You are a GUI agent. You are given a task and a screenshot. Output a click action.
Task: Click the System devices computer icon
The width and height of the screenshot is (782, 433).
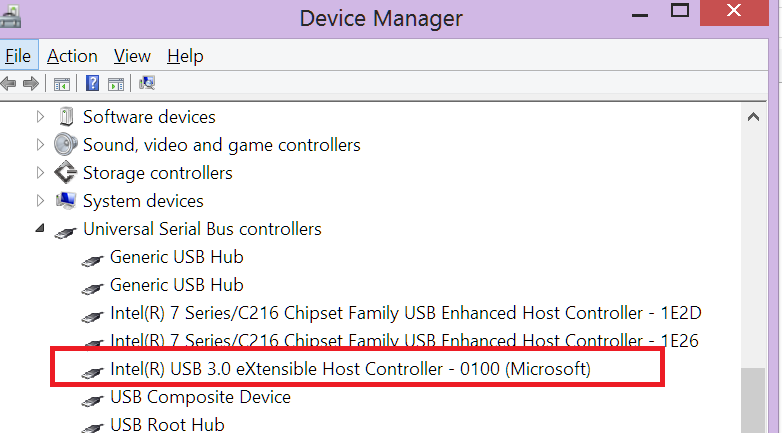(x=66, y=201)
